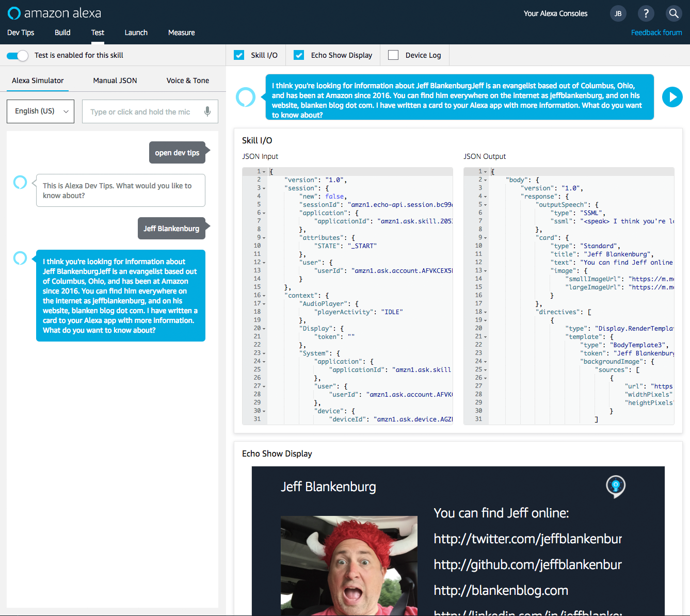This screenshot has height=616, width=690.
Task: Play the Alexa response audio
Action: (672, 97)
